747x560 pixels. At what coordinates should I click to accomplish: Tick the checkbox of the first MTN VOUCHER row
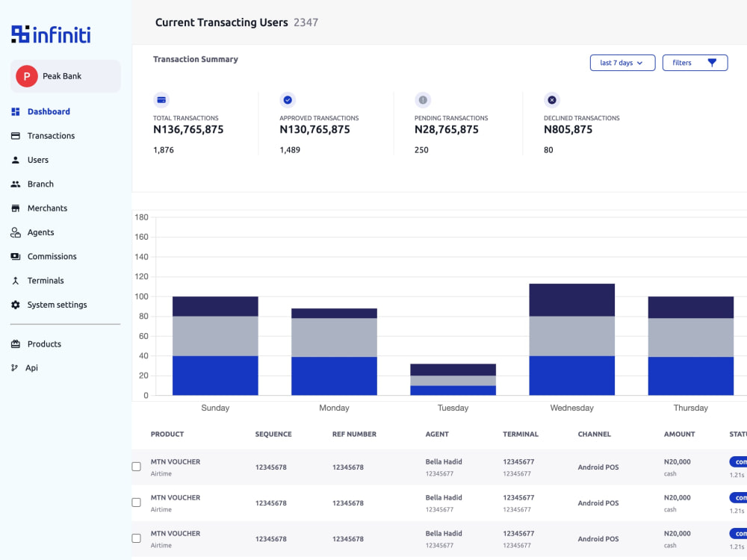137,467
